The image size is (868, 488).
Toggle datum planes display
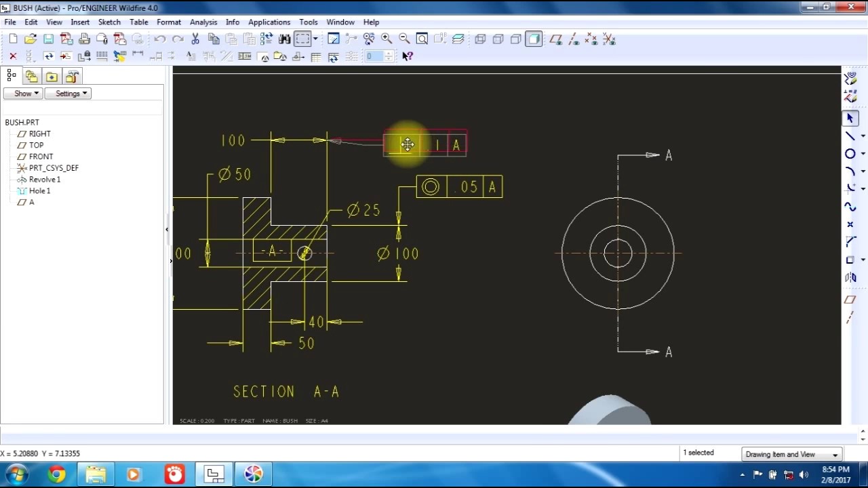[x=556, y=39]
